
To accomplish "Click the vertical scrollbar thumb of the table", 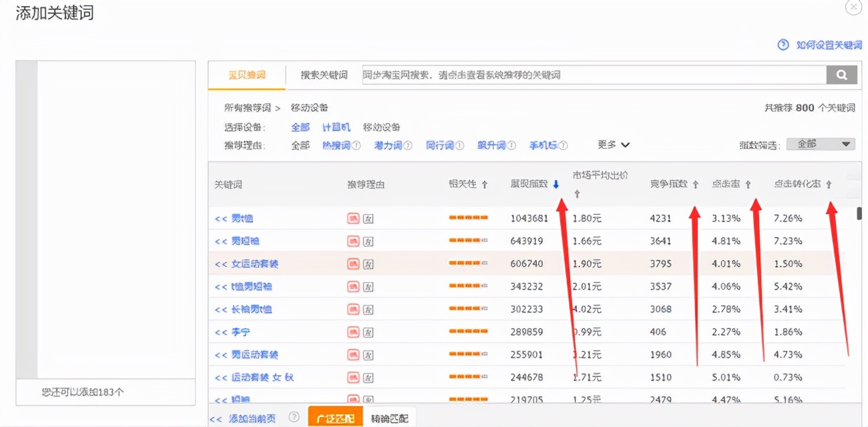I will 860,213.
